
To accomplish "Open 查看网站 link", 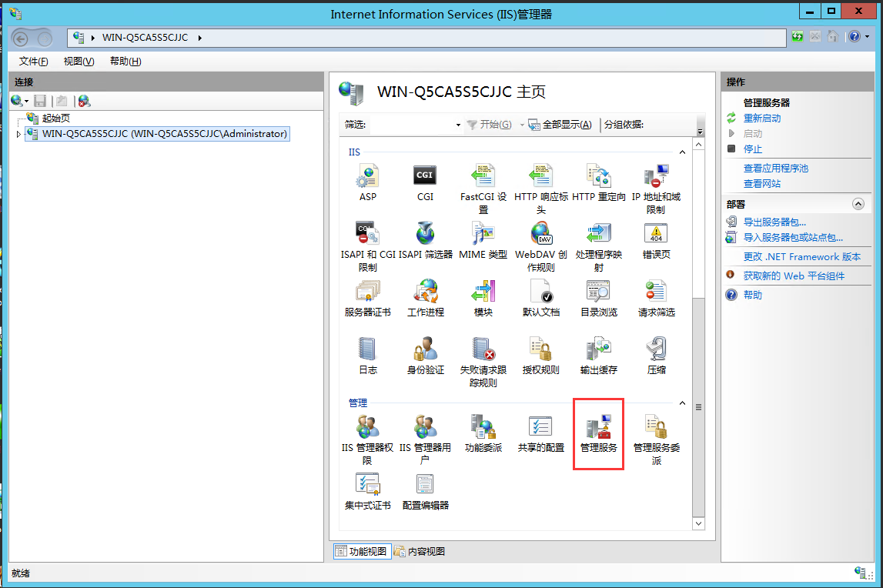I will pyautogui.click(x=762, y=184).
